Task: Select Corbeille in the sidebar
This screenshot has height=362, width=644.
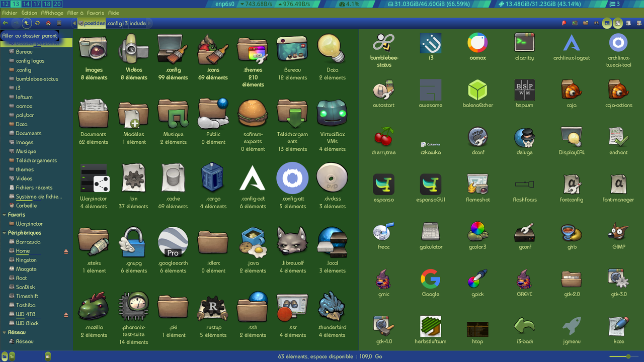Action: click(x=26, y=206)
